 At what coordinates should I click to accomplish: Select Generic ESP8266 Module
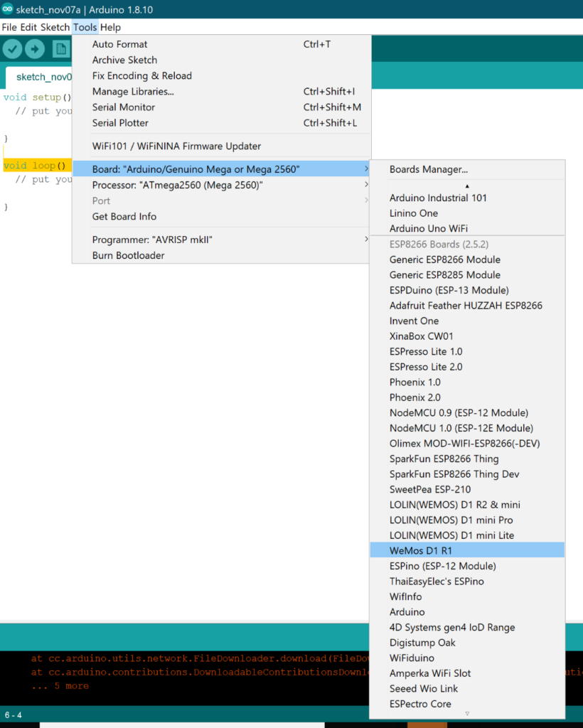(x=467, y=259)
